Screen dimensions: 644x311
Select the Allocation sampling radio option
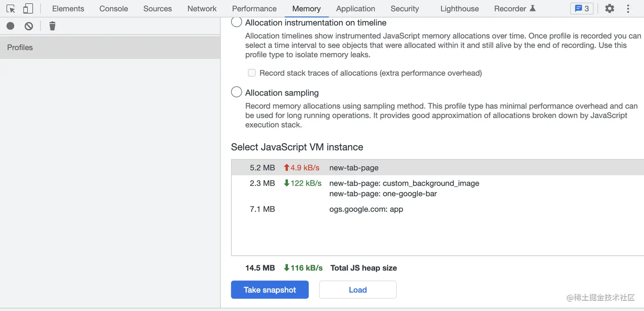tap(236, 92)
